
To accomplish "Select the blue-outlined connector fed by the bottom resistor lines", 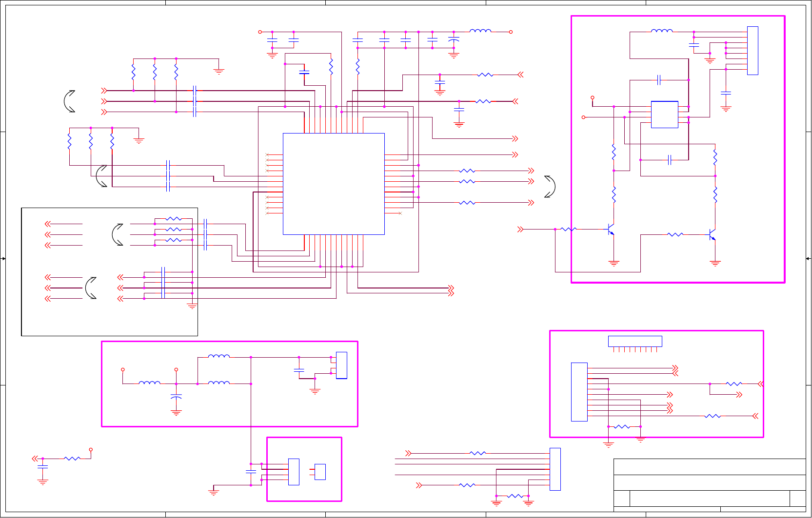I will (x=555, y=469).
